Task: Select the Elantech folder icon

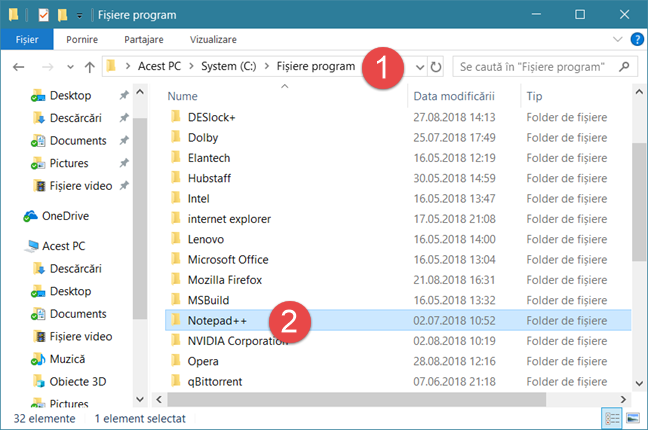Action: point(176,157)
